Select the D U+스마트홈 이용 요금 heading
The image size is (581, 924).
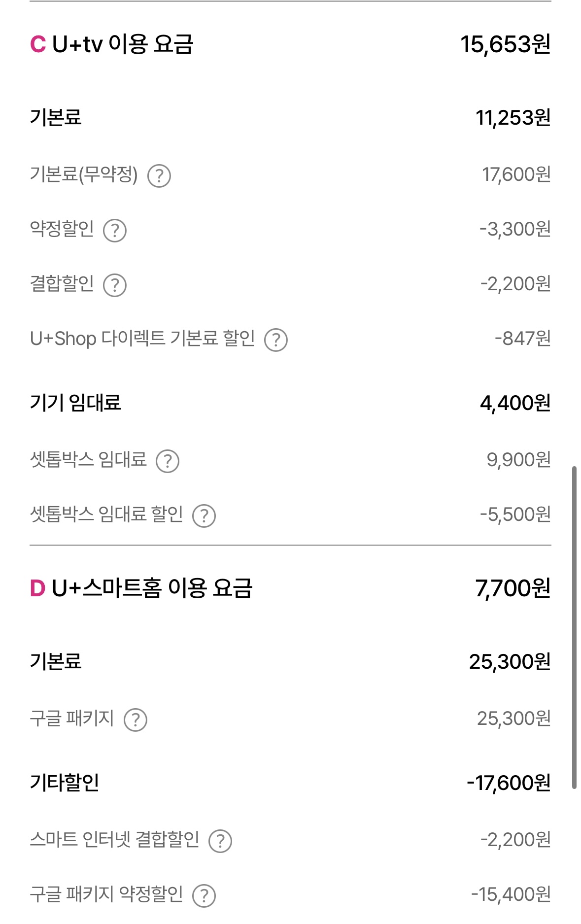[141, 588]
